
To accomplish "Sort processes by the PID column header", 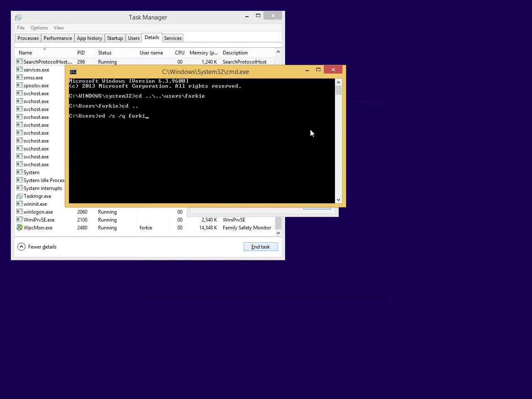I will [x=81, y=53].
